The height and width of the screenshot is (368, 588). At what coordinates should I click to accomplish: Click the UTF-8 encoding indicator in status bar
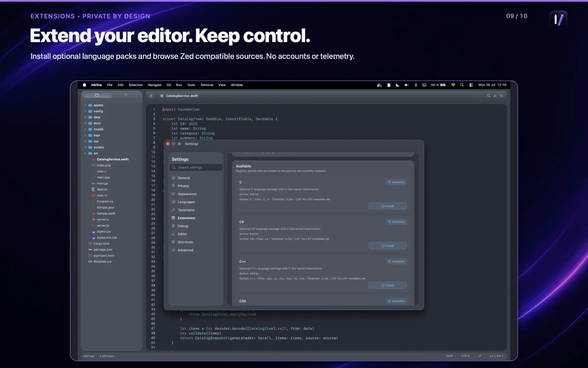click(465, 356)
